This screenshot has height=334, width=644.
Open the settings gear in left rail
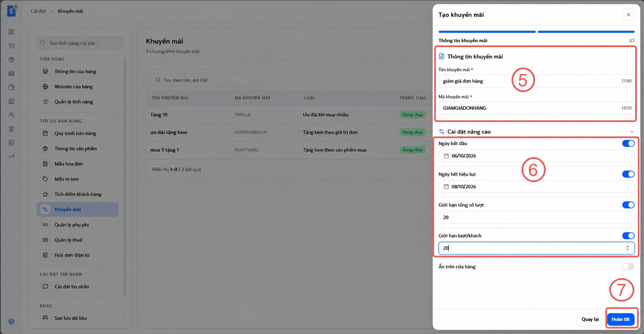pyautogui.click(x=11, y=321)
